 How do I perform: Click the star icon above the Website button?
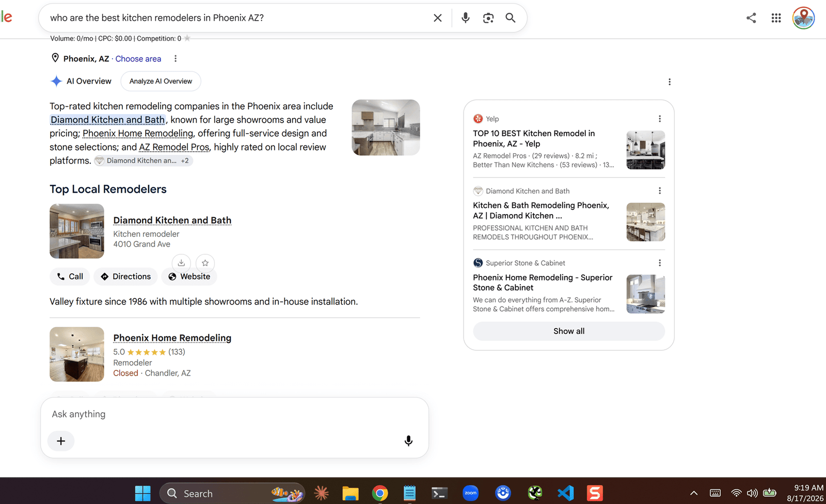pos(205,263)
